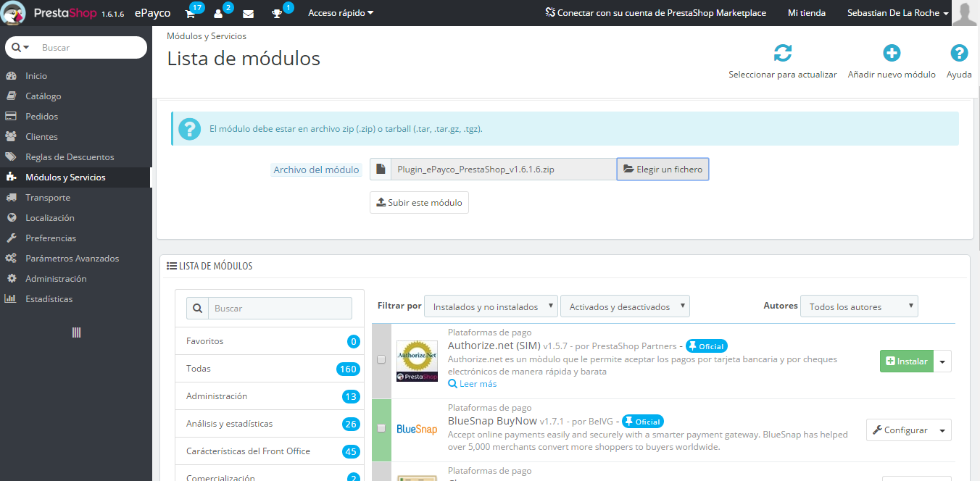Open the messages envelope icon

coord(248,14)
